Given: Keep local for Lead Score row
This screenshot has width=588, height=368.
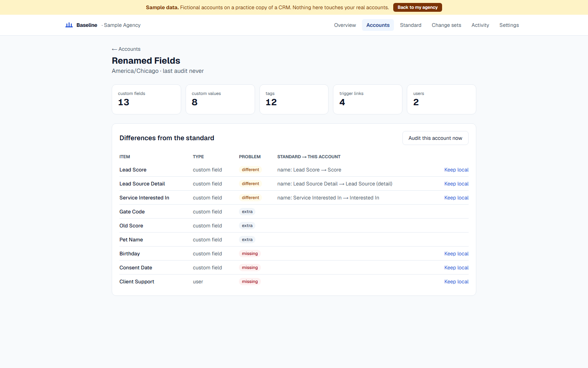Looking at the screenshot, I should tap(456, 170).
